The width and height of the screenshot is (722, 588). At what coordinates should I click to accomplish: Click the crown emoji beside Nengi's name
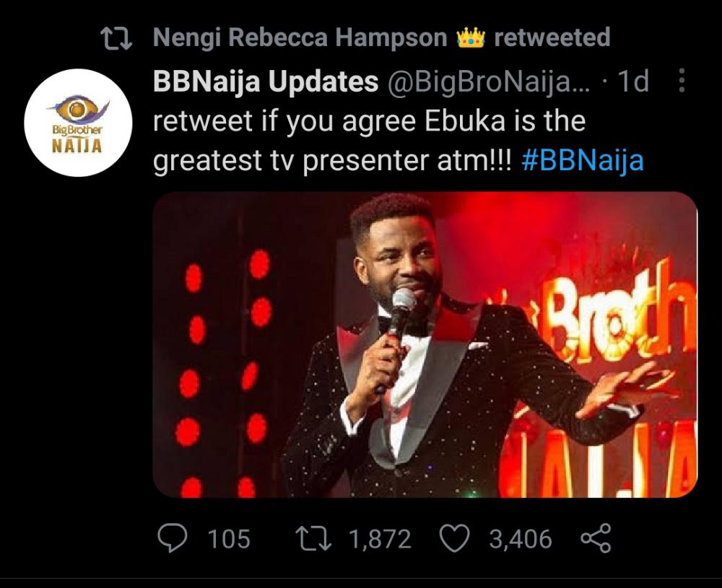(x=470, y=38)
